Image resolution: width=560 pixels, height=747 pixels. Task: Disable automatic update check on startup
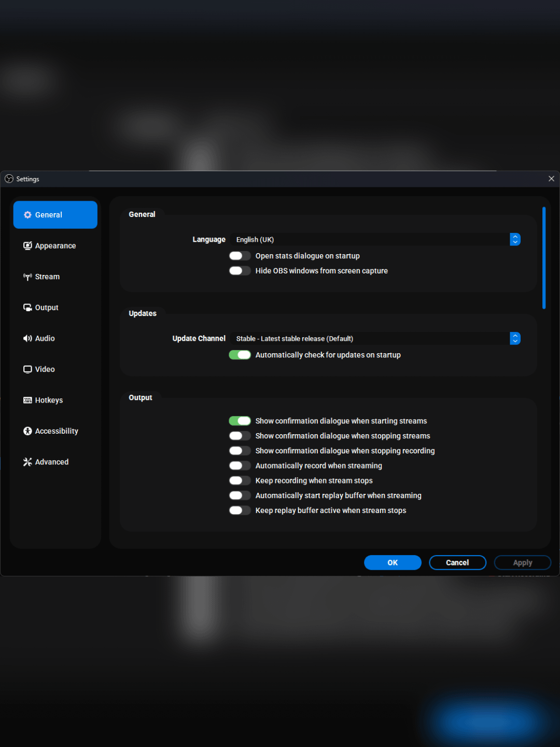tap(240, 355)
